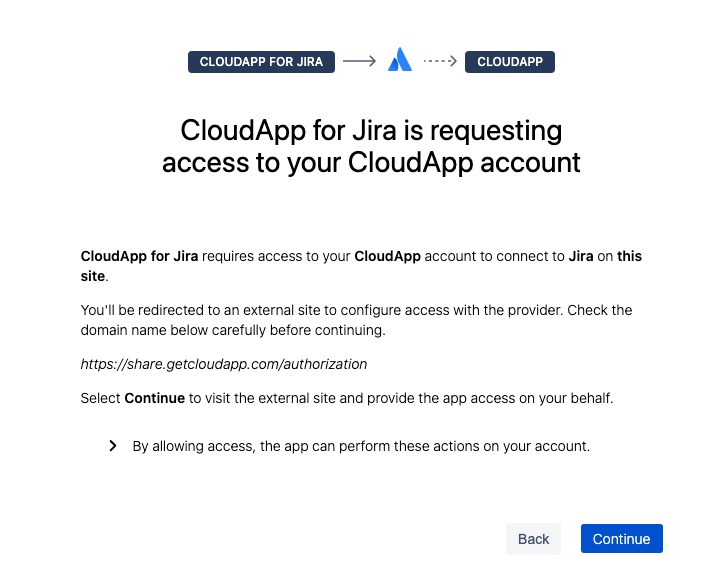Click the Back button
The width and height of the screenshot is (728, 578).
click(533, 539)
